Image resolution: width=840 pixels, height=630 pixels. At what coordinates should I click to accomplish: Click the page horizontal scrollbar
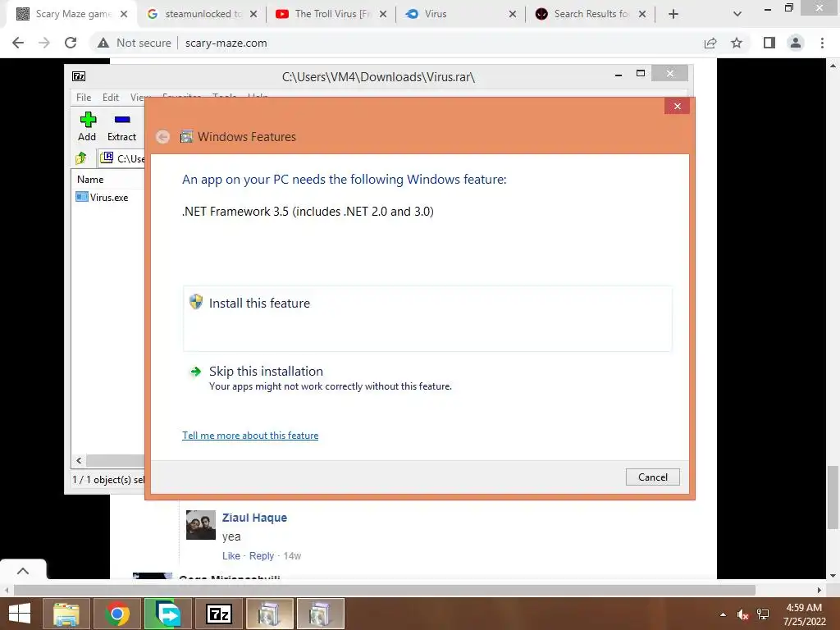(x=385, y=590)
